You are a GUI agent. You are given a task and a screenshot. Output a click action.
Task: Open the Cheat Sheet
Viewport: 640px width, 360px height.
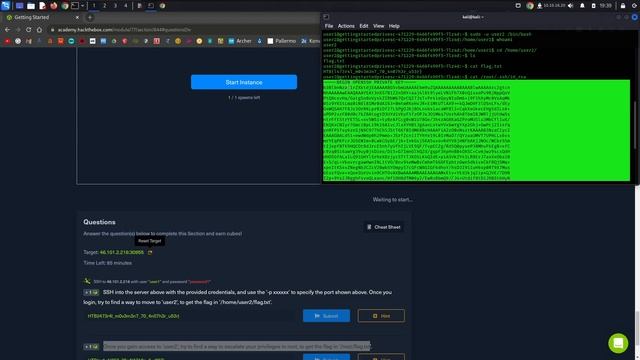pos(384,227)
